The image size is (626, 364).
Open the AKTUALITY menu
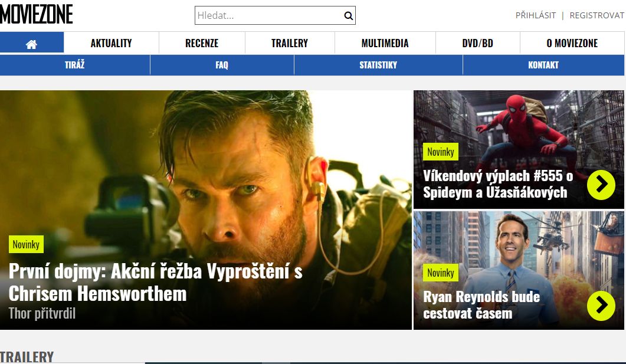click(111, 43)
